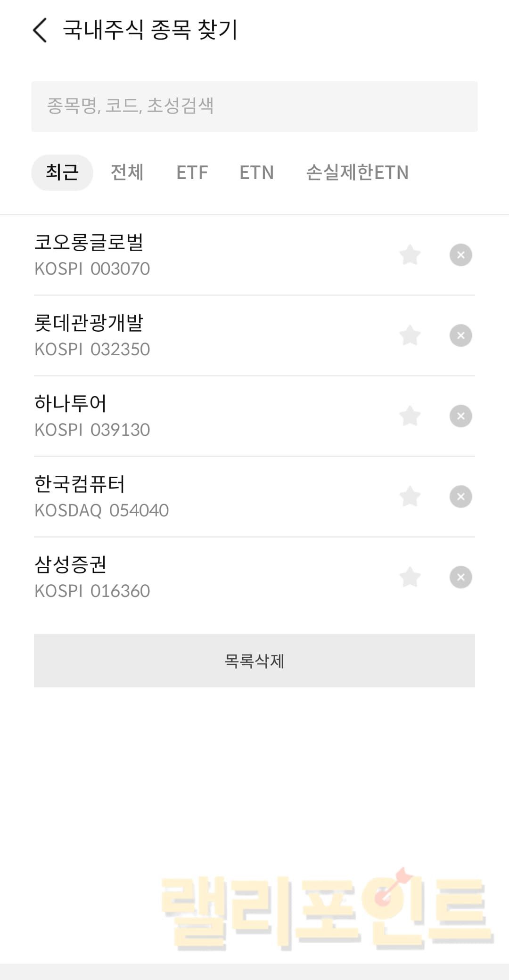Show the 손실제한ETN tab
Image resolution: width=509 pixels, height=980 pixels.
[x=357, y=172]
